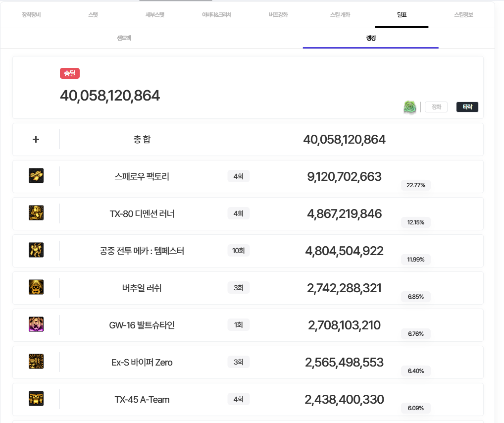Go to the 버프강화 tab
This screenshot has height=423, width=504.
278,15
